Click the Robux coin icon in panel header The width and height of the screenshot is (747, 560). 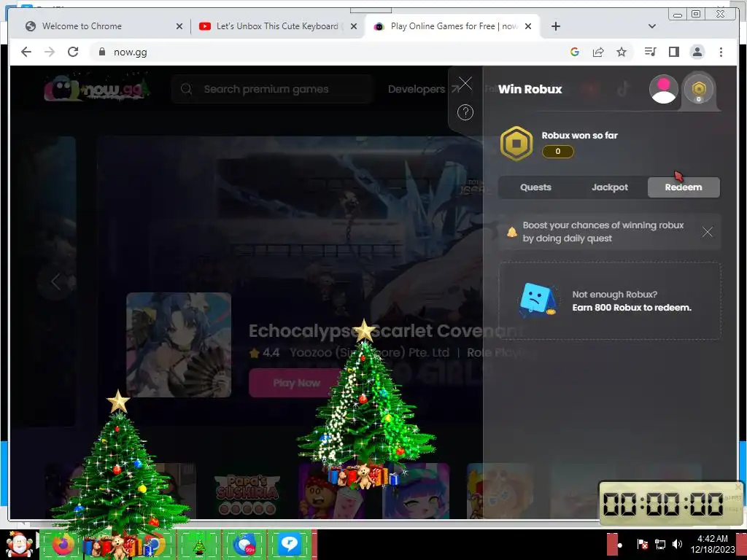(x=699, y=89)
